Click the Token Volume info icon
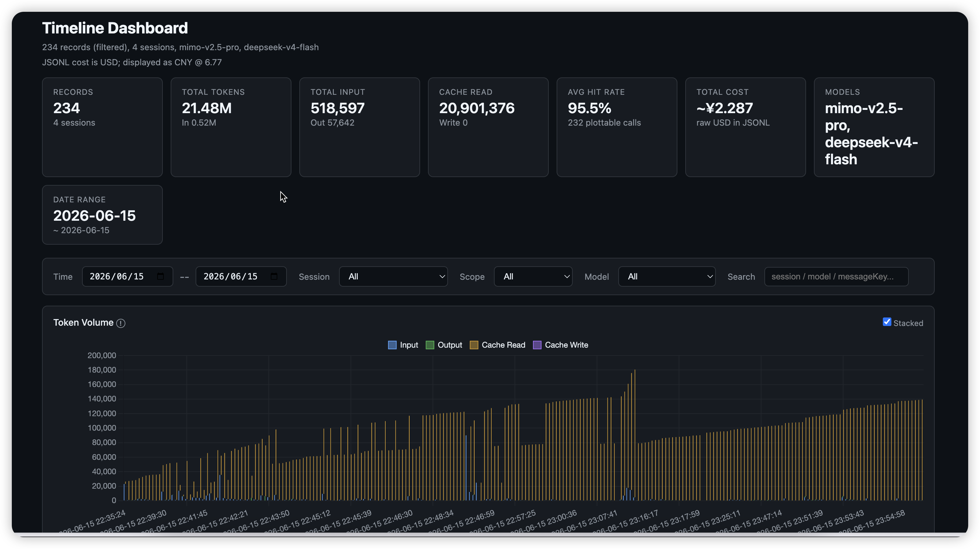980x549 pixels. pos(120,323)
